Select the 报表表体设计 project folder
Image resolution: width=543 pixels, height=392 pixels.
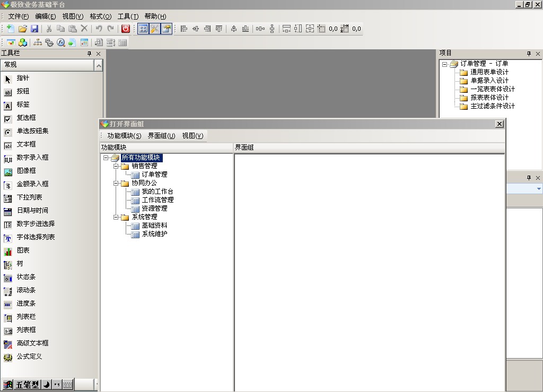coord(489,98)
